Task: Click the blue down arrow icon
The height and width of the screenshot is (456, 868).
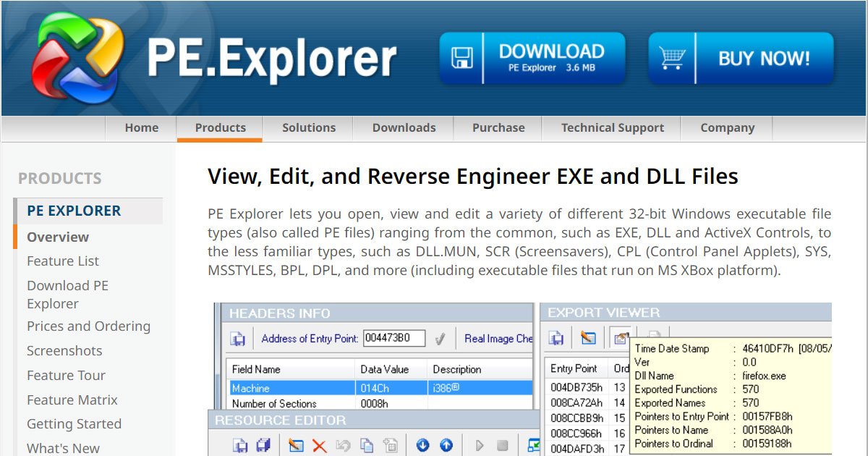Action: pos(422,445)
